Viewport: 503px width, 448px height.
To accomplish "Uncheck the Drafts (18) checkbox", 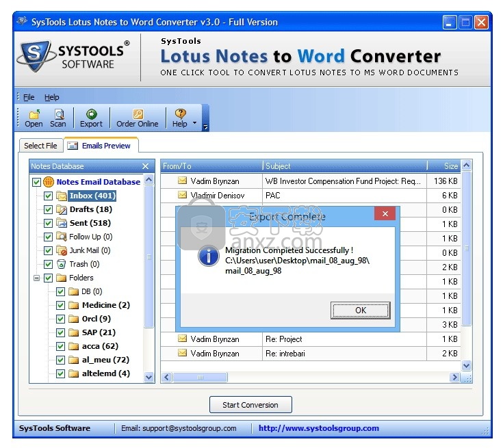I will (48, 210).
